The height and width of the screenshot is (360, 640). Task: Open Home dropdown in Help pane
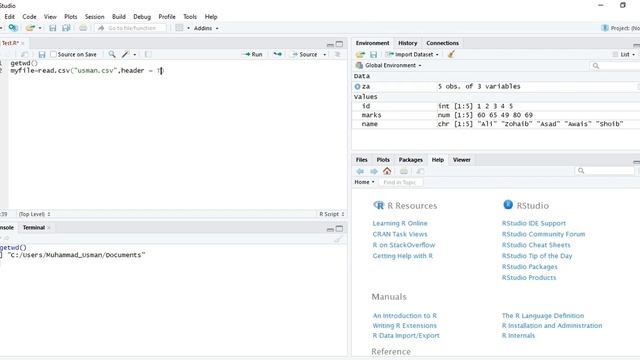(364, 182)
